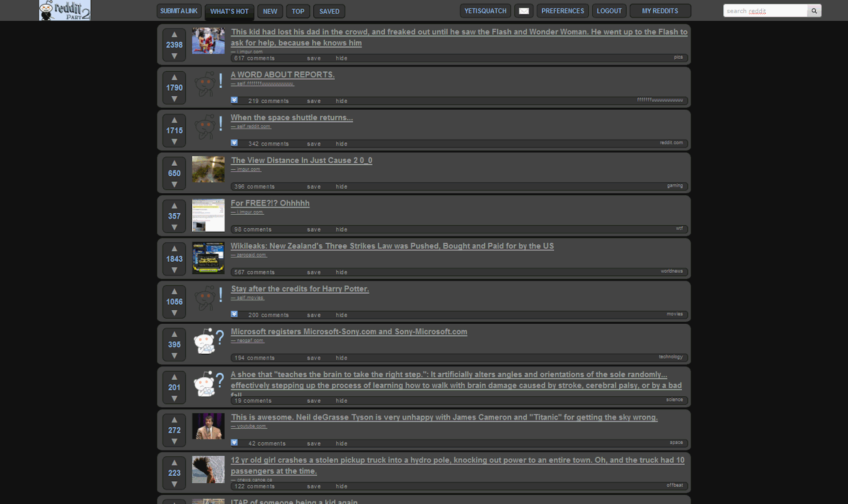Image resolution: width=848 pixels, height=504 pixels.
Task: Upvote the 12 yr old pickup truck post
Action: (x=174, y=462)
